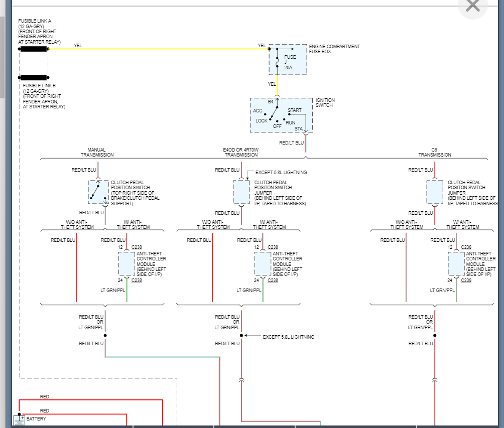504x428 pixels.
Task: Click the Fusible Link B symbol
Action: click(34, 78)
